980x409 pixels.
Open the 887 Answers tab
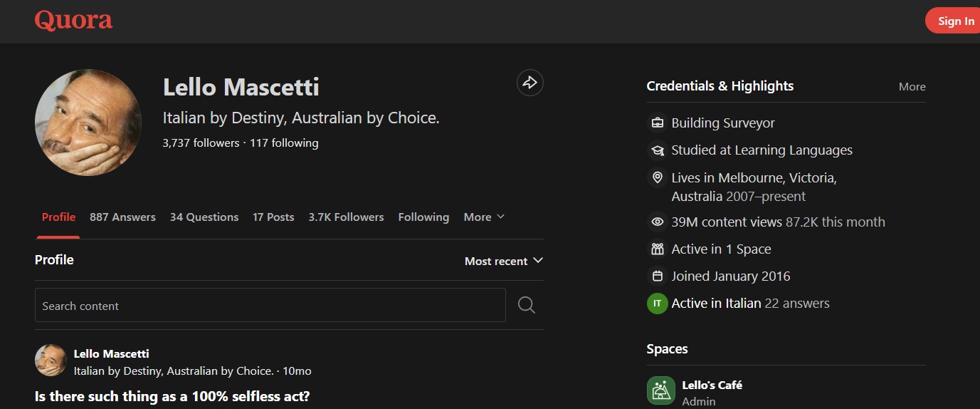[122, 217]
